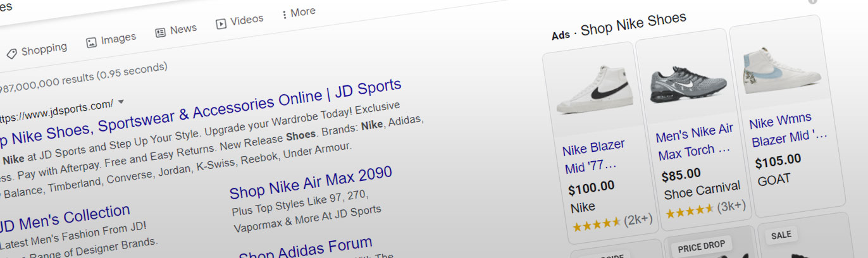Image resolution: width=868 pixels, height=258 pixels.
Task: Open the More options menu
Action: point(298,13)
